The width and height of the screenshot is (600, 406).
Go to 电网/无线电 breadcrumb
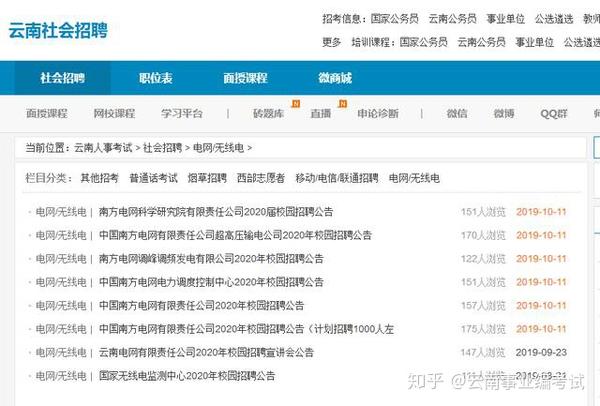click(218, 148)
